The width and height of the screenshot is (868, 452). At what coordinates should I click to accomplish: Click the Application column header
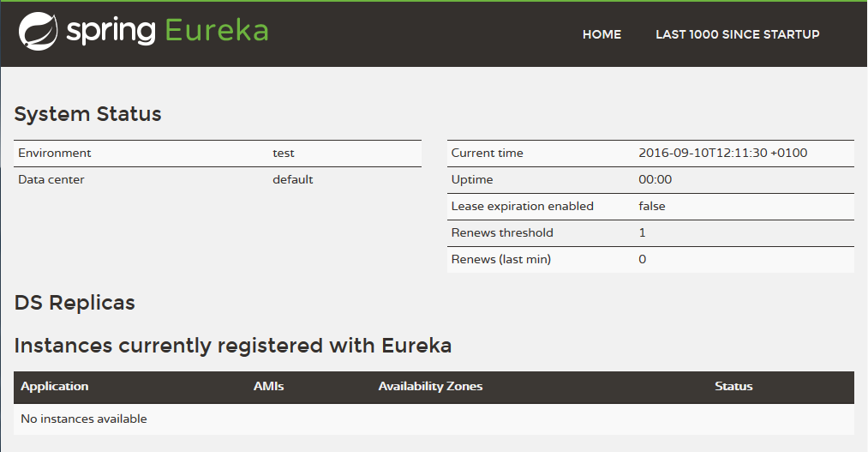click(55, 386)
